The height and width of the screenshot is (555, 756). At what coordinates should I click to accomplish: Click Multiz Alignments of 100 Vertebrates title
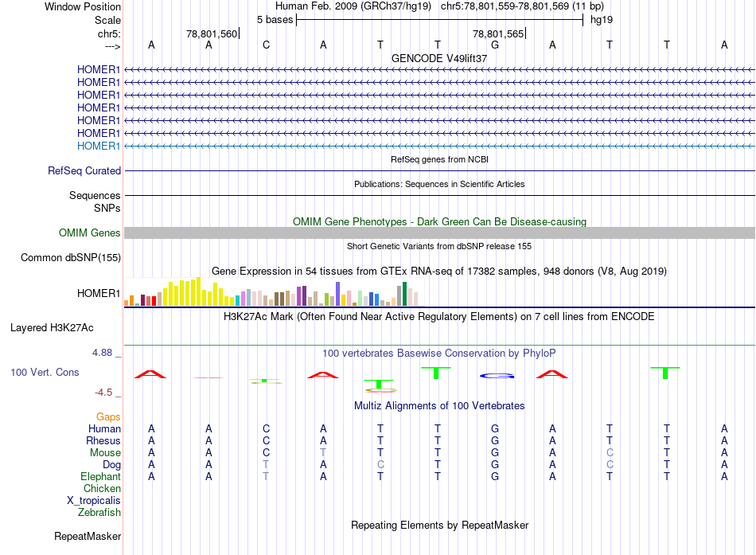(439, 406)
